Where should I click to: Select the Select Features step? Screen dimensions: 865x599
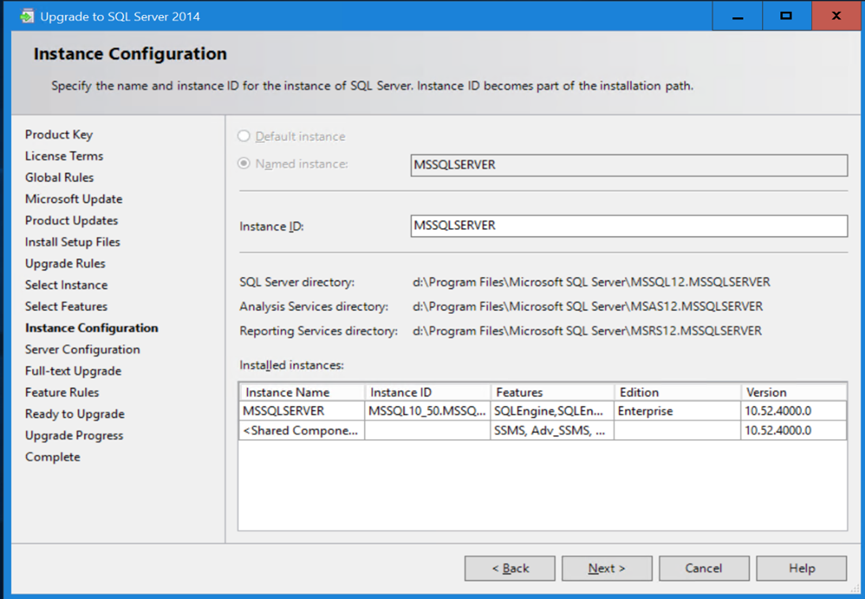pos(66,307)
